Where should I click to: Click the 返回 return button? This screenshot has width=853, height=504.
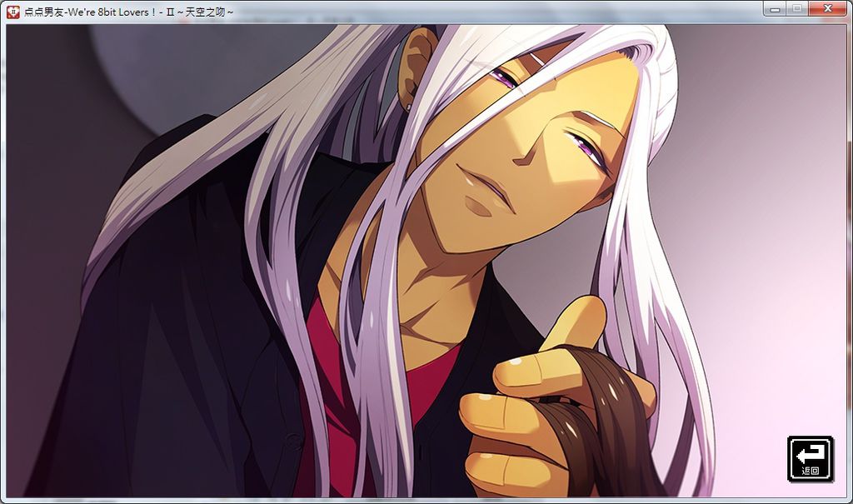(811, 459)
